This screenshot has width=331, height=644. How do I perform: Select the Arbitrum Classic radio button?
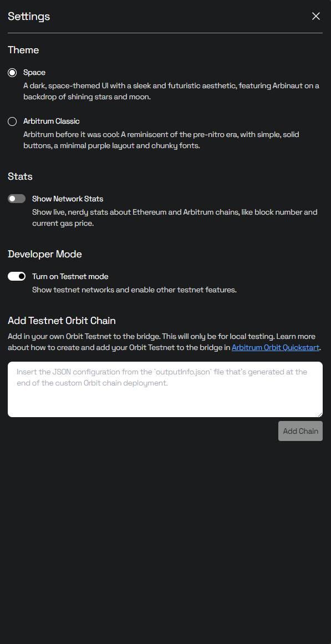12,121
